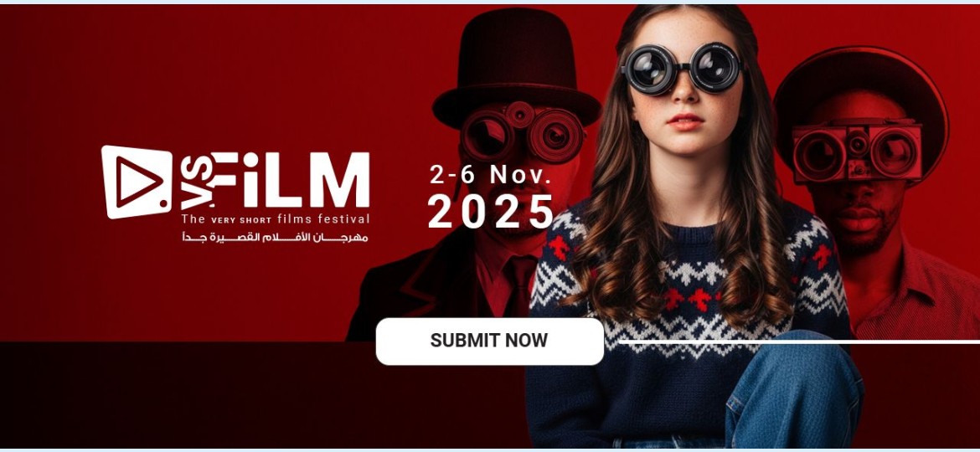Click "The very short films festival" tagline

click(x=275, y=218)
